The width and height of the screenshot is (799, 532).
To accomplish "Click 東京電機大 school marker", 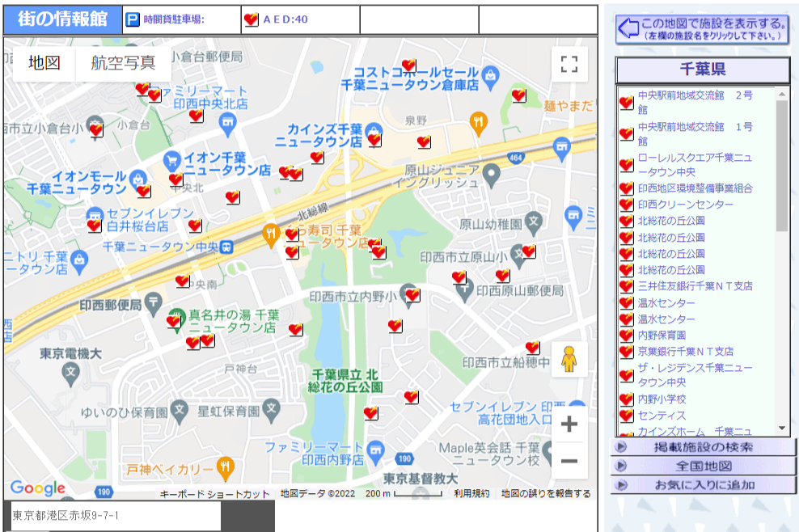I will click(71, 374).
